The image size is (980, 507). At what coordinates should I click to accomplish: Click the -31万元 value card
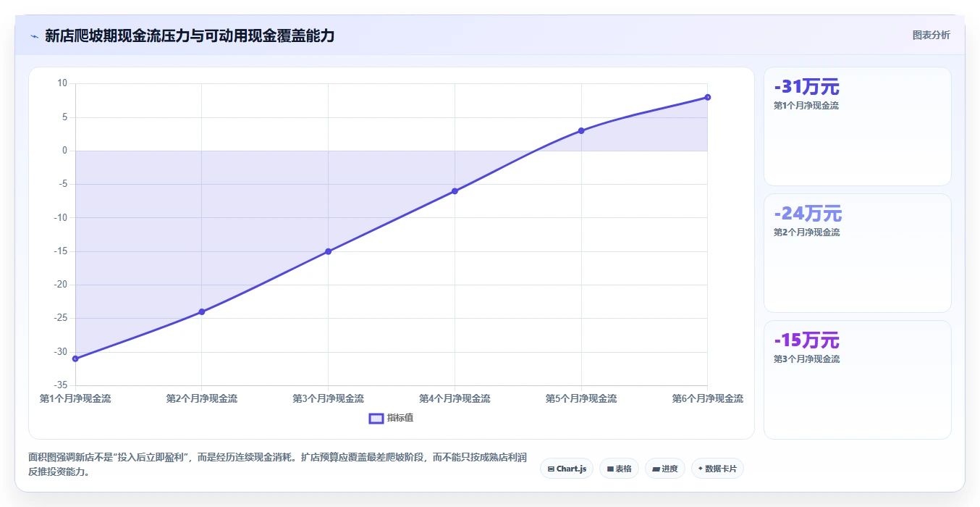pos(858,127)
